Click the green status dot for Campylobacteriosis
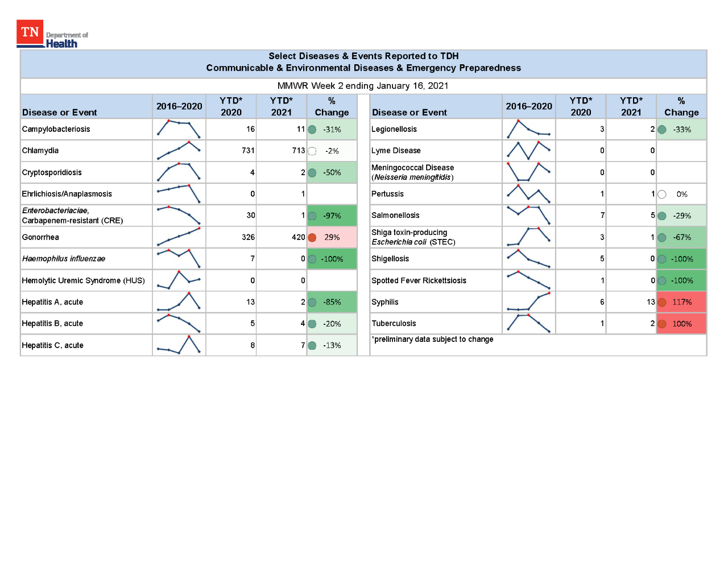 (312, 130)
